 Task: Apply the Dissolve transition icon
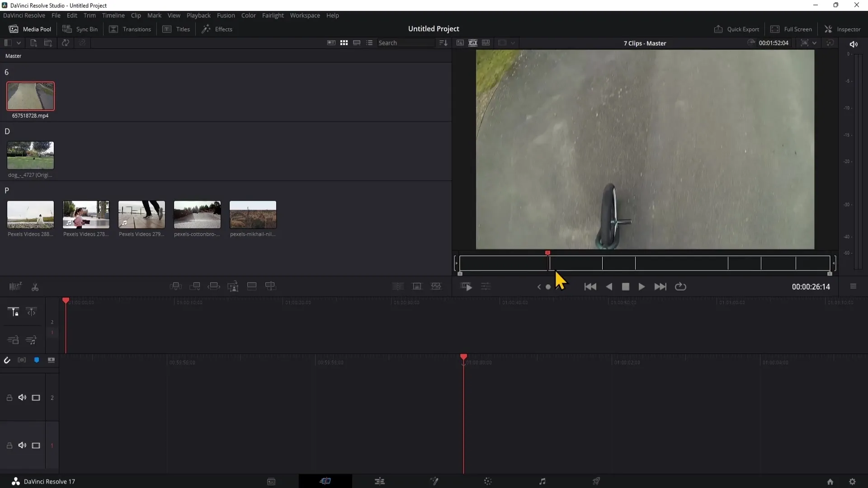[x=417, y=286]
